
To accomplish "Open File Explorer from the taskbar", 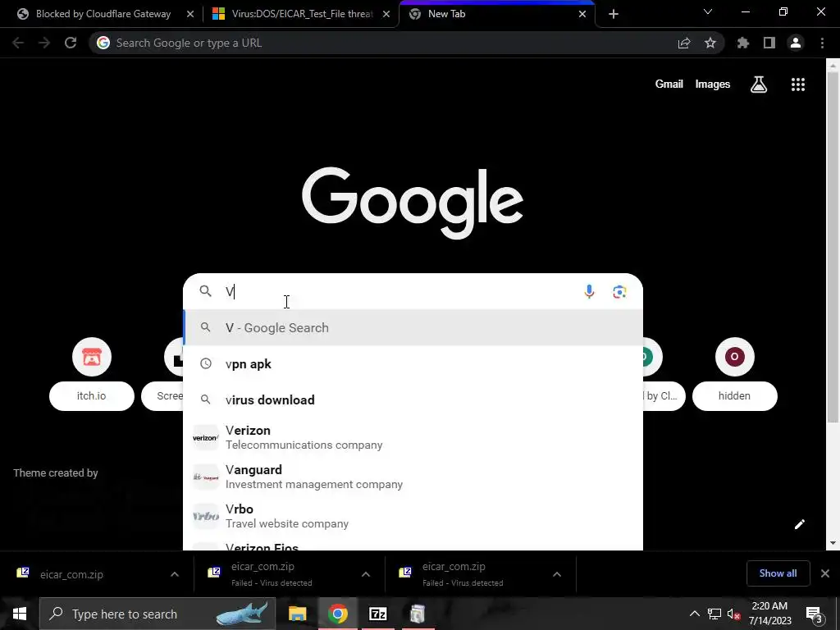I will [x=297, y=614].
